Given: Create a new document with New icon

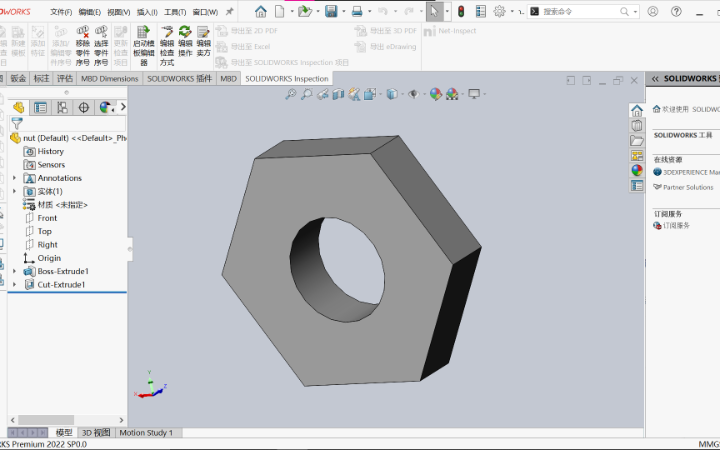Looking at the screenshot, I should click(279, 11).
